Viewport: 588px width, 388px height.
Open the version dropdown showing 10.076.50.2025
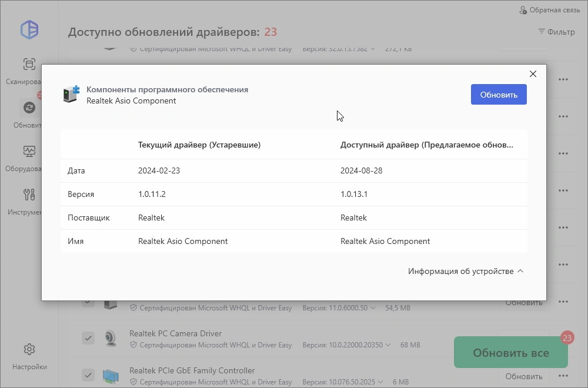[x=342, y=382]
